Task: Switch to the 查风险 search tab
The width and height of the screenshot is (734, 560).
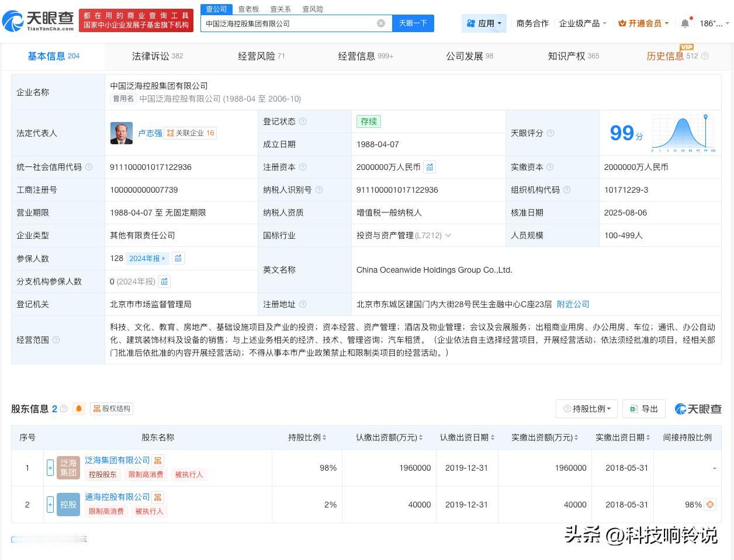Action: pos(313,9)
